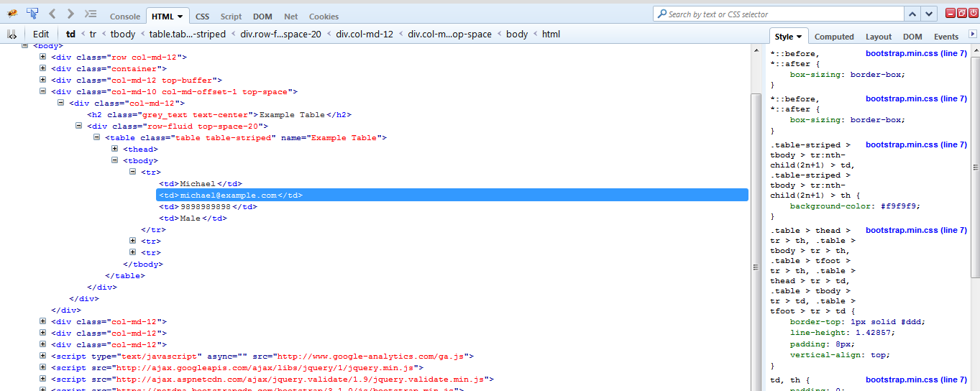Image resolution: width=980 pixels, height=391 pixels.
Task: Expand the thead node
Action: pos(115,149)
